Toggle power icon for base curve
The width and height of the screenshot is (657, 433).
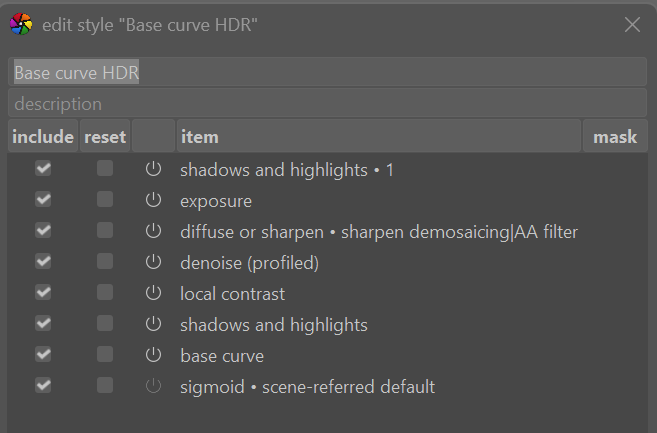tap(153, 355)
